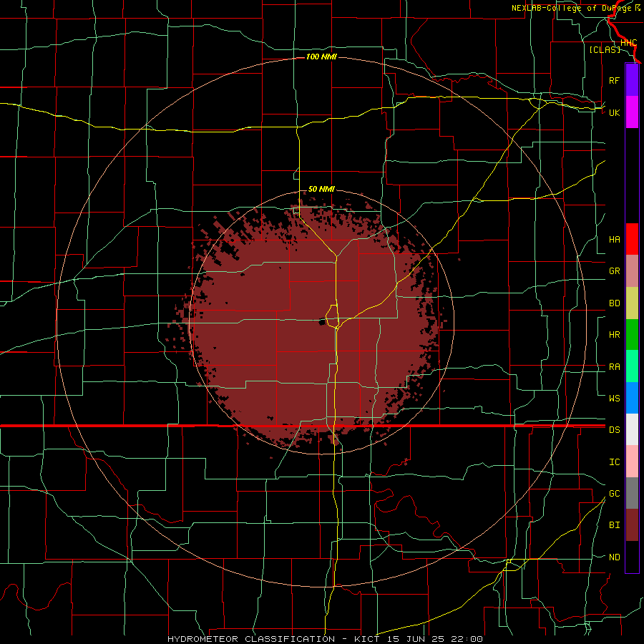
Task: Click the RF purple legend swatch
Action: pyautogui.click(x=632, y=80)
